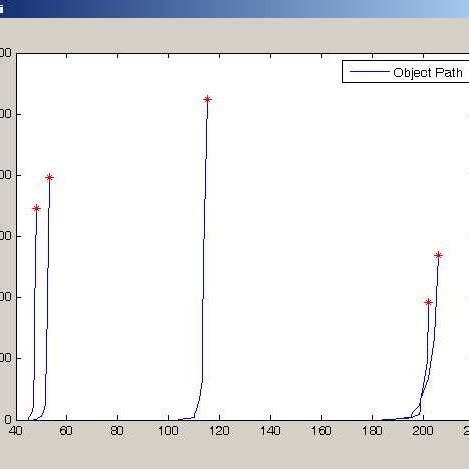
Task: Click the x-axis tick label 140
Action: pyautogui.click(x=270, y=431)
